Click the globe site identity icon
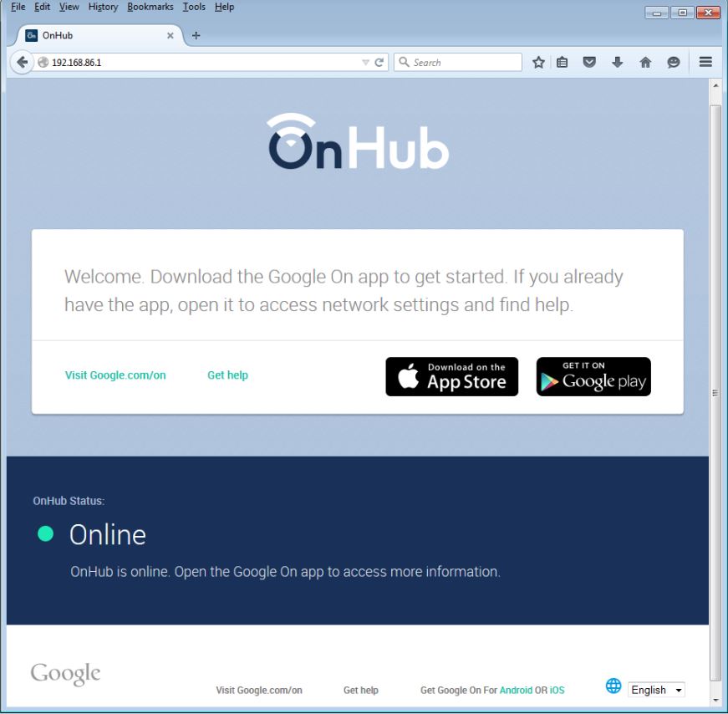 coord(43,62)
